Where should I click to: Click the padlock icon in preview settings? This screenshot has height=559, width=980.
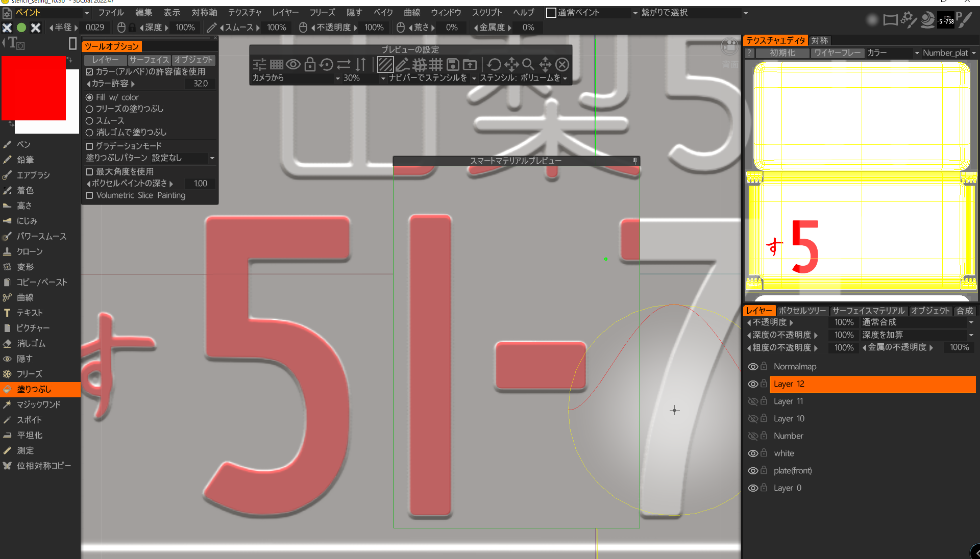click(310, 64)
